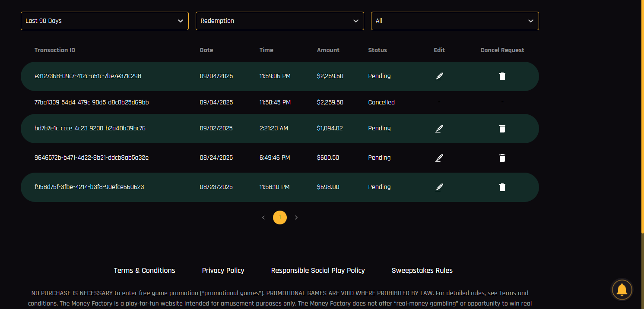Screen dimensions: 644x309
Task: Click the next page arrow
Action: (x=296, y=218)
